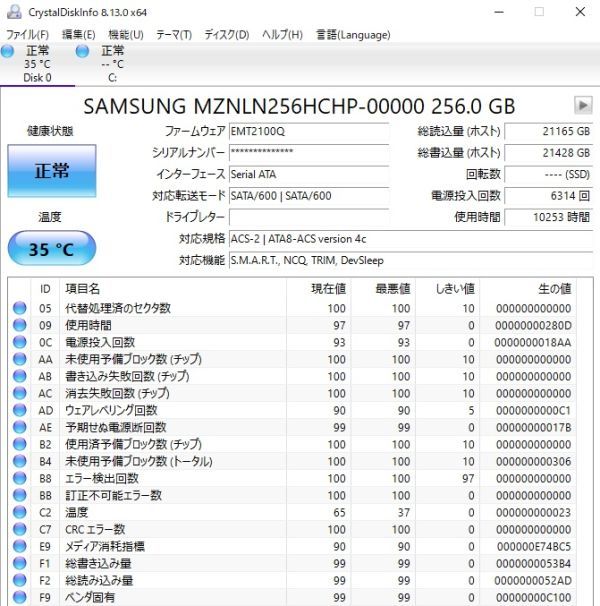Click status icon of row C2 温度
This screenshot has width=600, height=606.
(x=19, y=512)
